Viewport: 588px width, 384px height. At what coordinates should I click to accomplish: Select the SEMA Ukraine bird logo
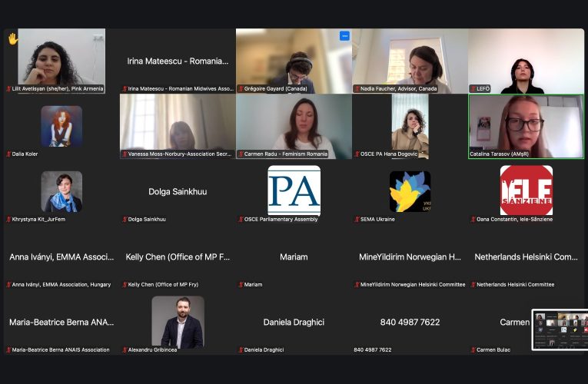[x=410, y=191]
